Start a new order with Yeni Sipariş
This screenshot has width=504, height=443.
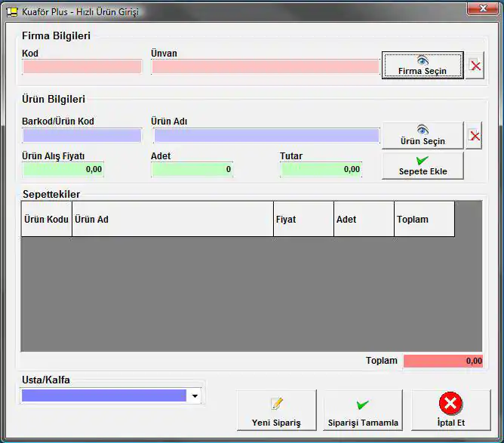pyautogui.click(x=276, y=411)
